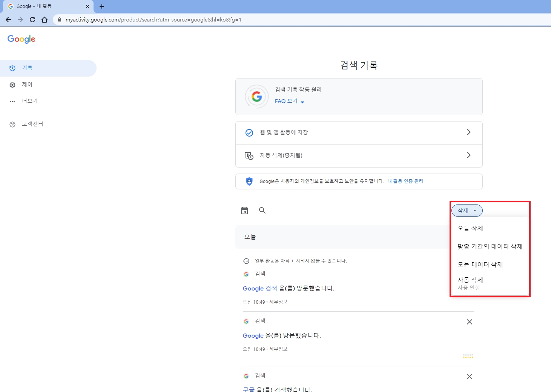The width and height of the screenshot is (551, 392).
Task: Open the 내 활동 인증 관리 link
Action: point(405,181)
